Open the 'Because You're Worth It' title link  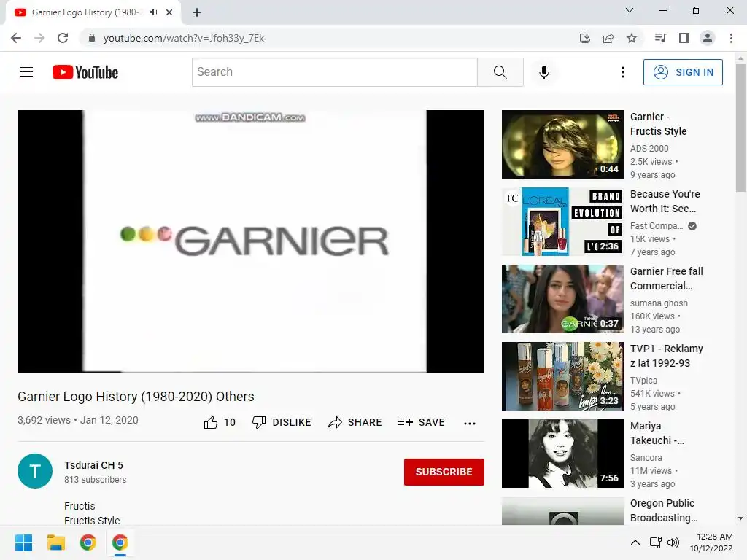[665, 201]
